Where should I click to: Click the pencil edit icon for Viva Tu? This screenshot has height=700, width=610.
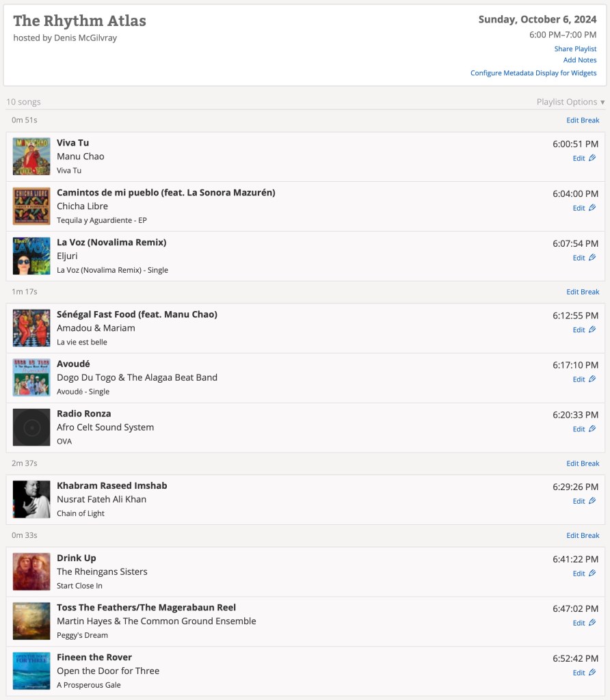tap(592, 158)
